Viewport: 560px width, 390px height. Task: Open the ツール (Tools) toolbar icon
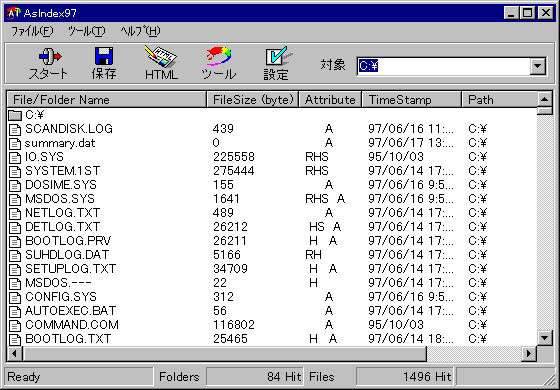coord(218,56)
